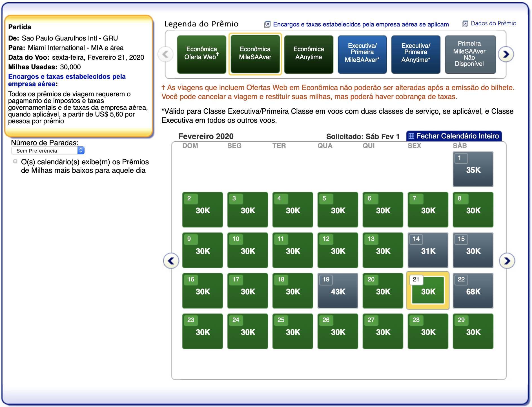The width and height of the screenshot is (532, 407).
Task: Open the Dados do Prêmio link
Action: [494, 23]
